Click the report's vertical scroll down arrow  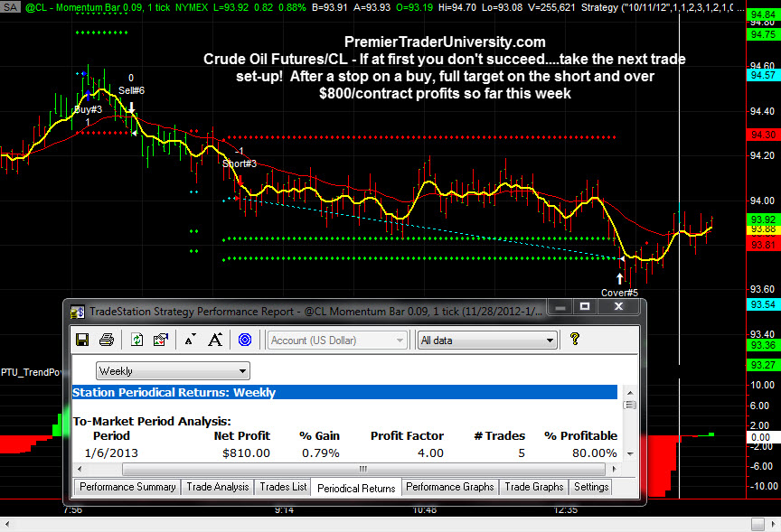pyautogui.click(x=630, y=453)
